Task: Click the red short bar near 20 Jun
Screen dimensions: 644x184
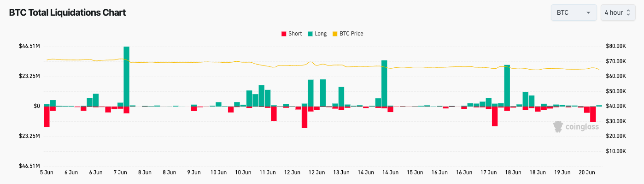Action: click(x=593, y=114)
